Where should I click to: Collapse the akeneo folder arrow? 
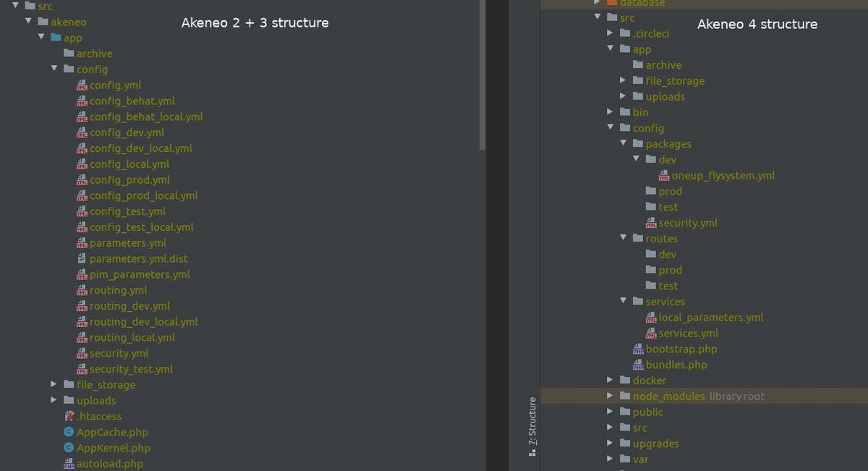coord(28,22)
